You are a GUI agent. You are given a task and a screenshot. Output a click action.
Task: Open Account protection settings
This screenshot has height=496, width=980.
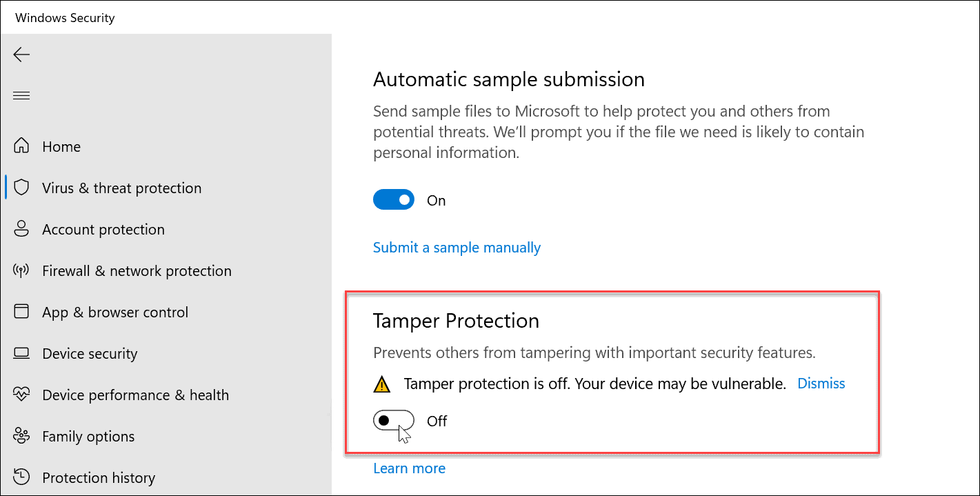103,228
